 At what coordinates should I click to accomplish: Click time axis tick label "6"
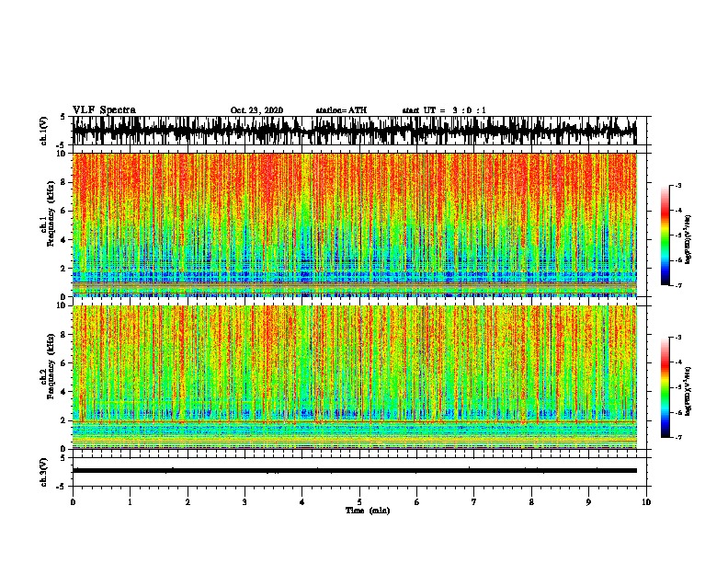point(417,502)
